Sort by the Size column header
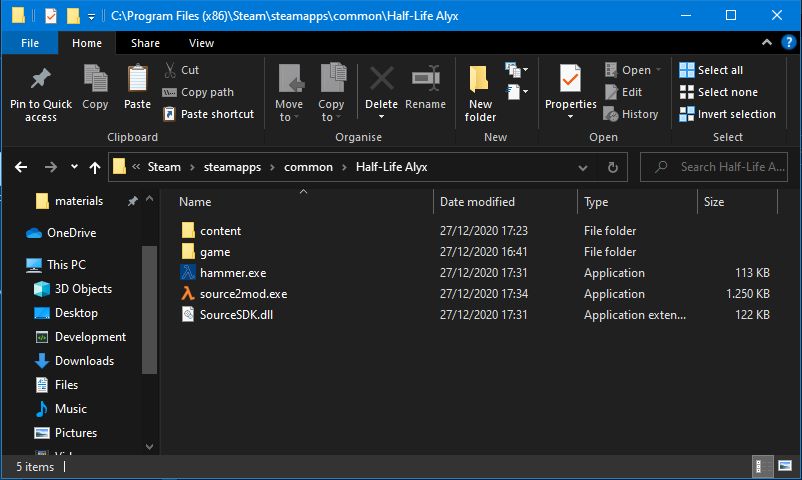 click(737, 202)
